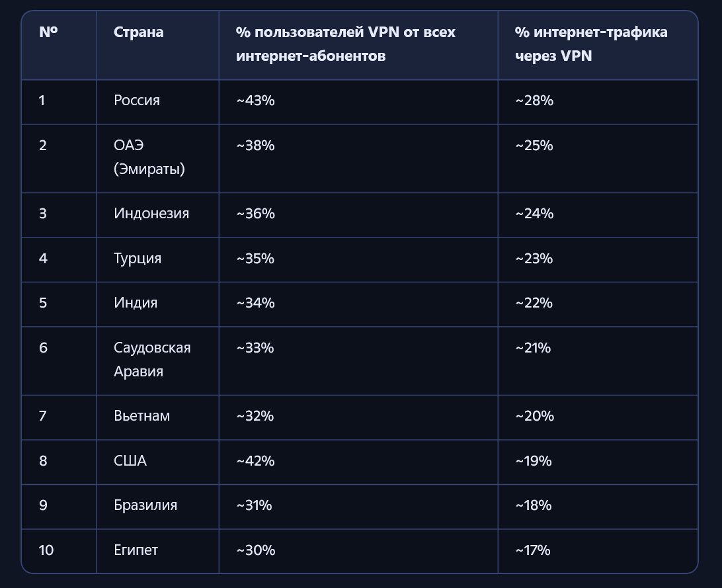Click the "~28%" traffic value
This screenshot has height=588, width=722.
click(534, 101)
